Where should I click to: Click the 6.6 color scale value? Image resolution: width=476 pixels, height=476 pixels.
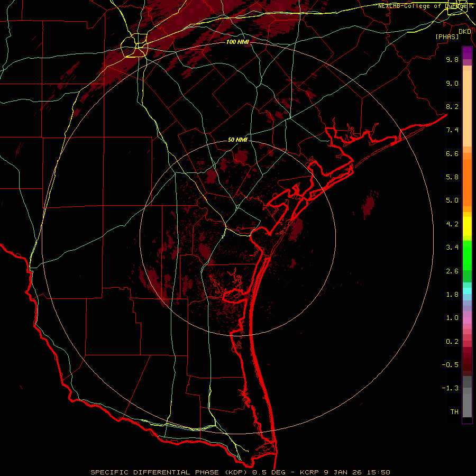[452, 153]
